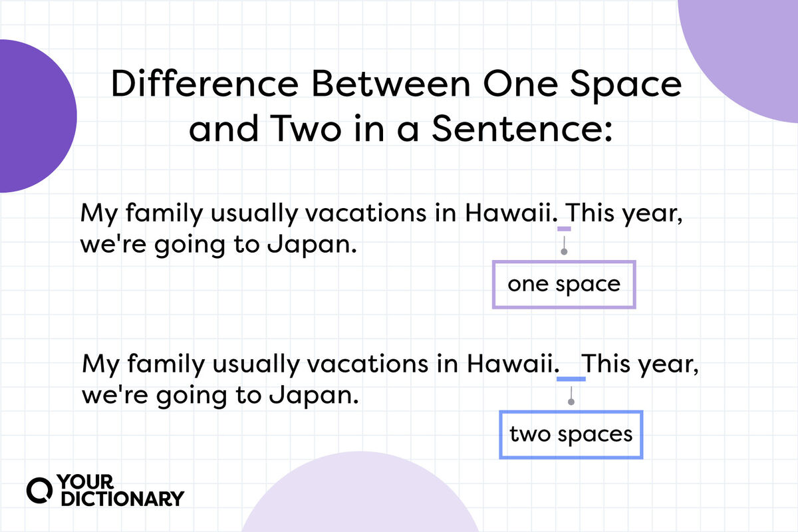Click the purple bar marking one space
This screenshot has width=798, height=532.
tap(564, 229)
